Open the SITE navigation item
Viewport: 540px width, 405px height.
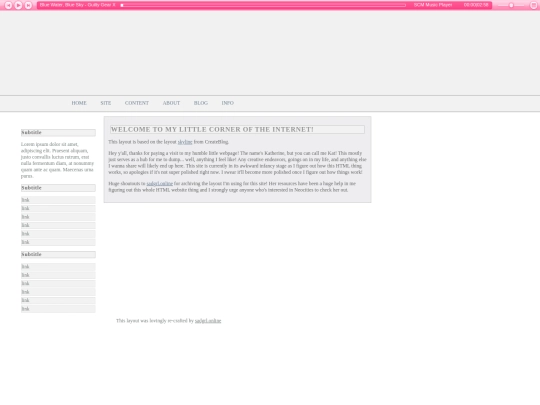[106, 103]
